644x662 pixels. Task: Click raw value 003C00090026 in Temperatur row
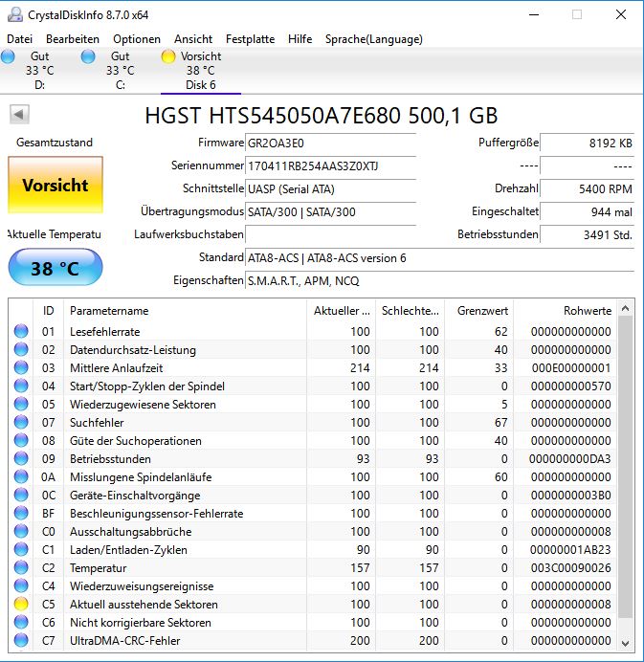[x=571, y=568]
